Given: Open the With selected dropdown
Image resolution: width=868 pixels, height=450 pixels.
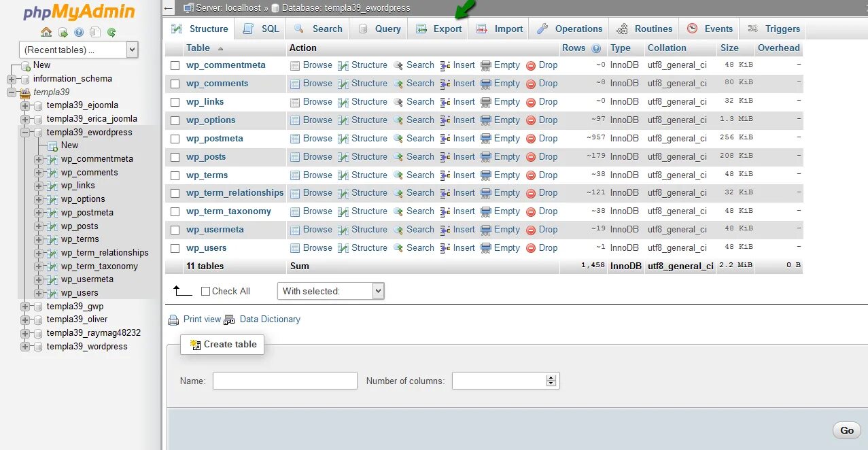Looking at the screenshot, I should (331, 291).
